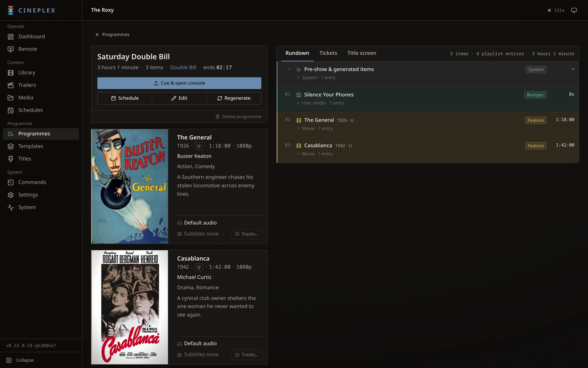This screenshot has height=368, width=588.
Task: Collapse the Pre-show row using the right dash
Action: [x=573, y=69]
